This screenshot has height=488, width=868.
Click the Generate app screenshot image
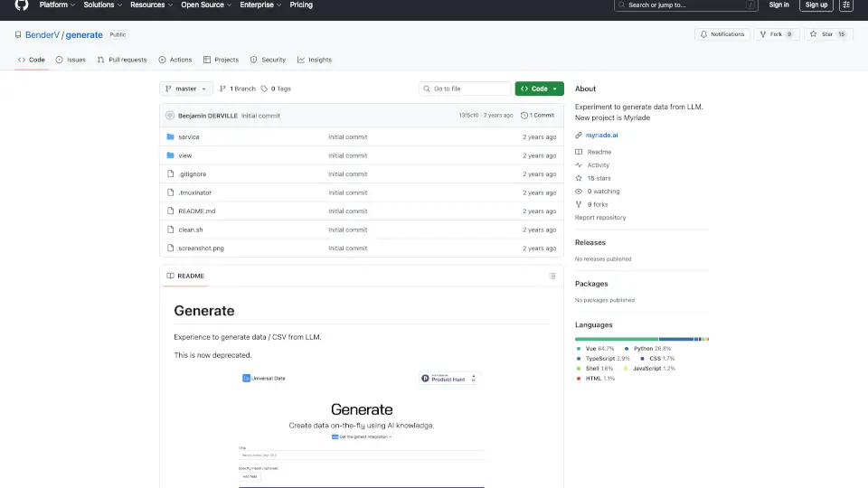point(362,427)
